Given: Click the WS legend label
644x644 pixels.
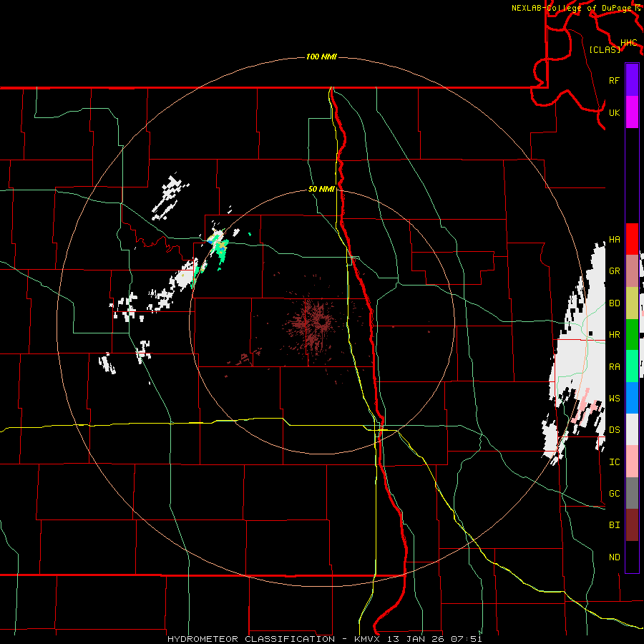Looking at the screenshot, I should (x=615, y=399).
